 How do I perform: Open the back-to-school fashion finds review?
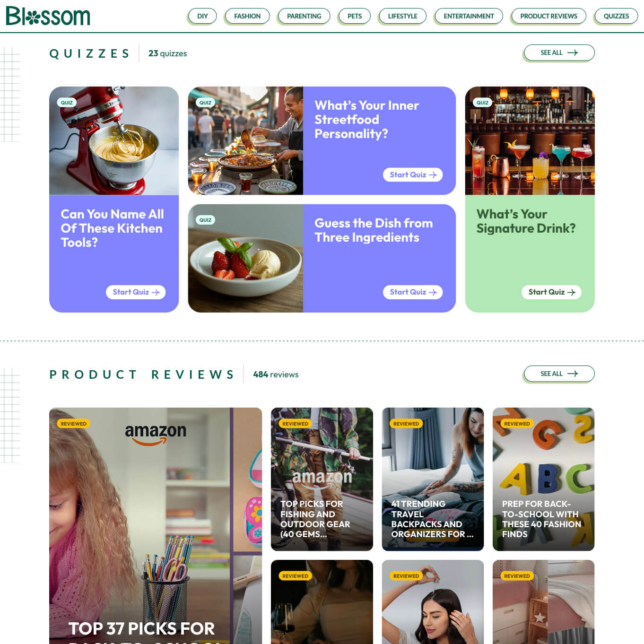point(543,479)
